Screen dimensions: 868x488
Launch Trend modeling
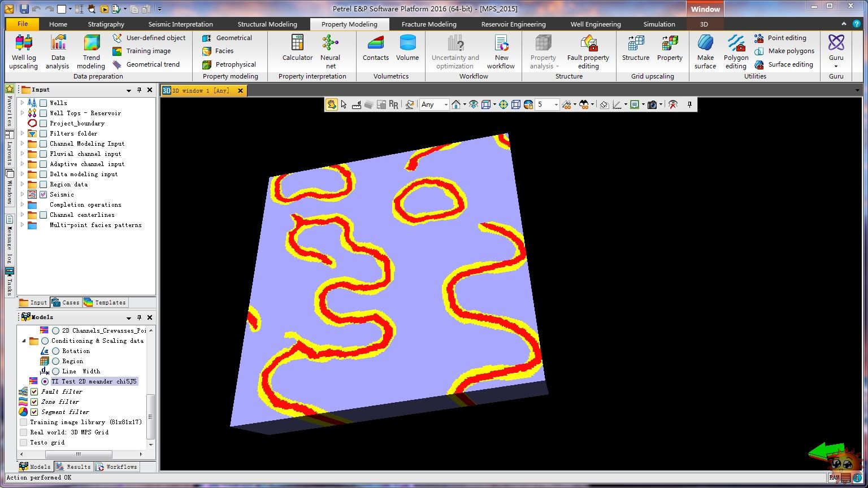click(x=91, y=52)
